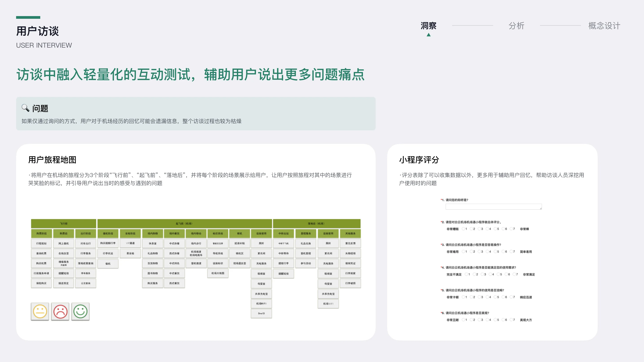Click the 起飞前（机场）stage header
The height and width of the screenshot is (362, 644).
click(184, 223)
